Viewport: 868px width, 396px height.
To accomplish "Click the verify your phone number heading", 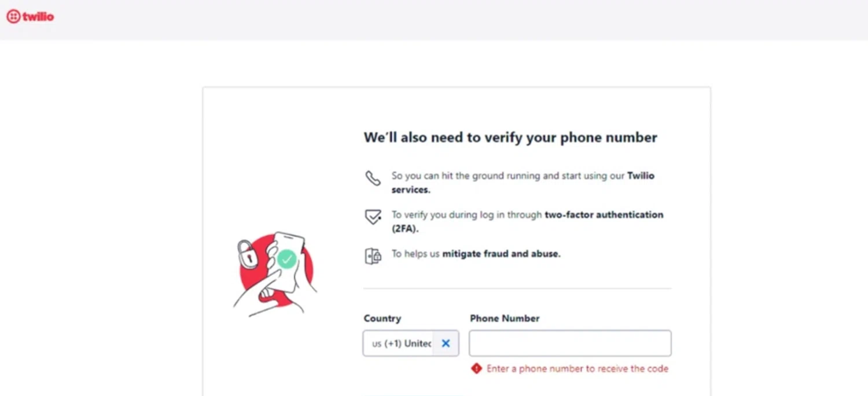I will click(x=510, y=138).
